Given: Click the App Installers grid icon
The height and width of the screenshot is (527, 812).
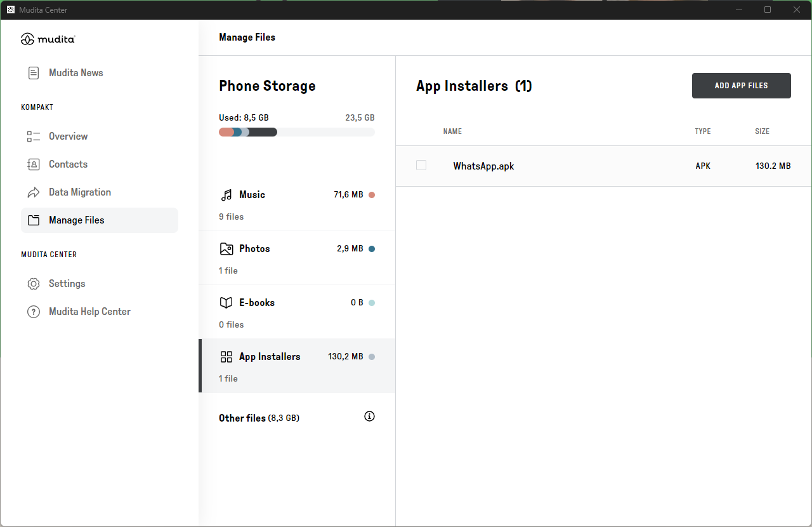Looking at the screenshot, I should tap(226, 357).
